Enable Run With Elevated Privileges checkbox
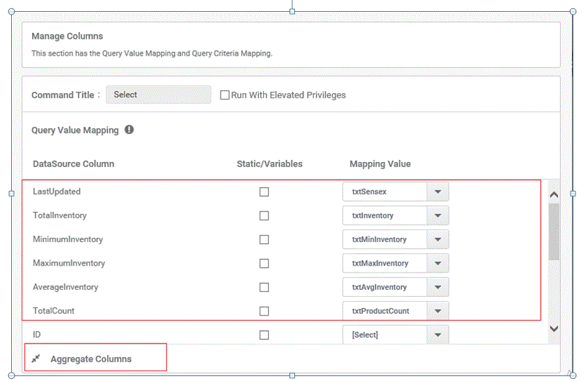The image size is (588, 381). (225, 95)
